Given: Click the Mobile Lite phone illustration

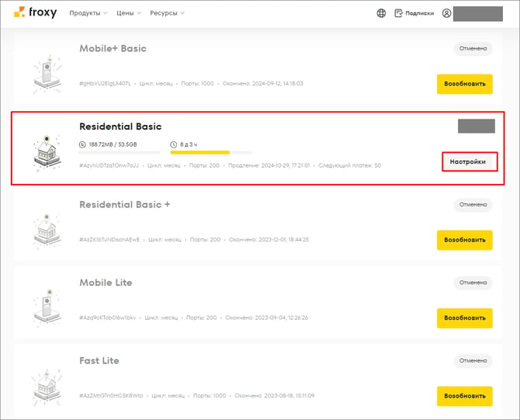Looking at the screenshot, I should tap(47, 308).
